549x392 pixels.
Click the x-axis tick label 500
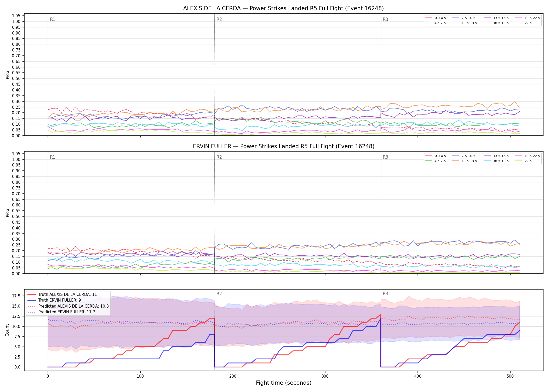510,376
